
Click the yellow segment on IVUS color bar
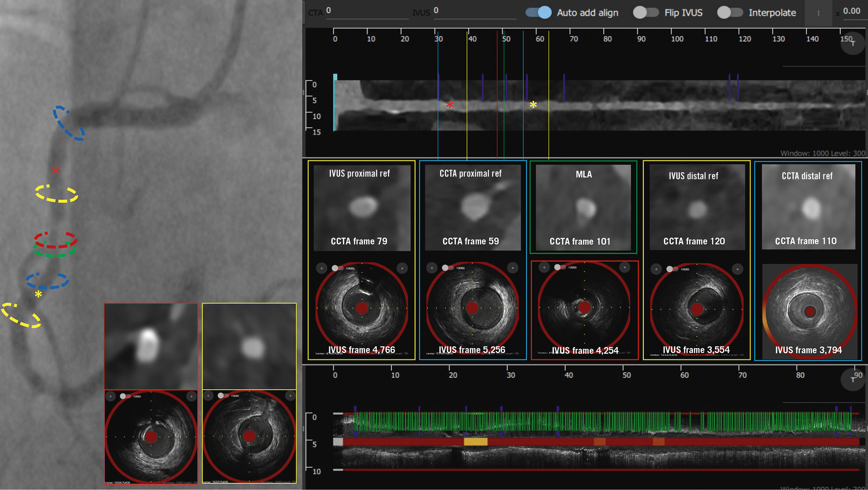(475, 442)
